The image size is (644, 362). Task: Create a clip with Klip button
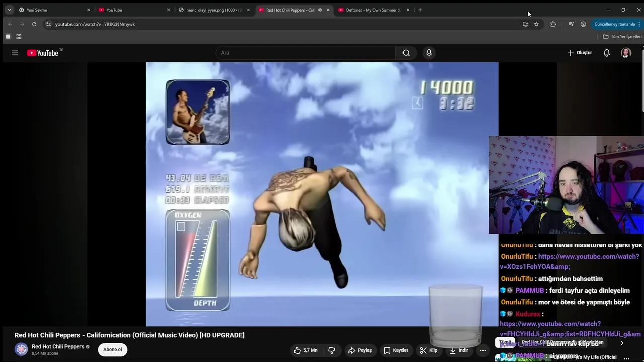click(x=429, y=350)
